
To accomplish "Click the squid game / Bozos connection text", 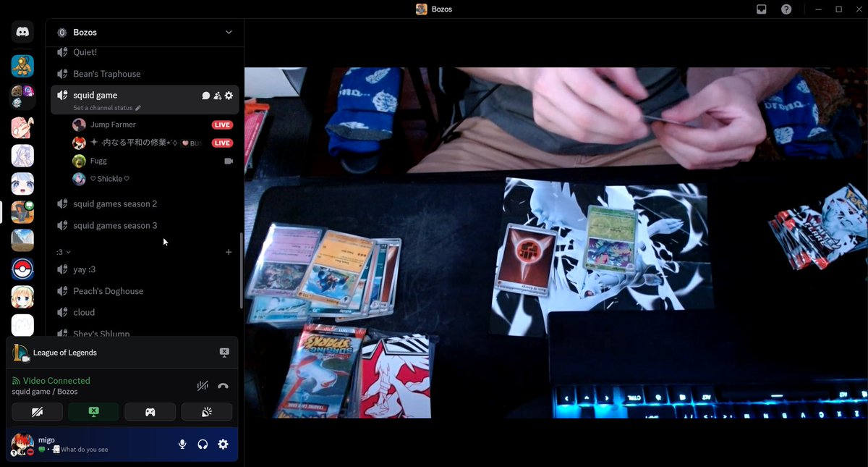I will click(x=45, y=392).
